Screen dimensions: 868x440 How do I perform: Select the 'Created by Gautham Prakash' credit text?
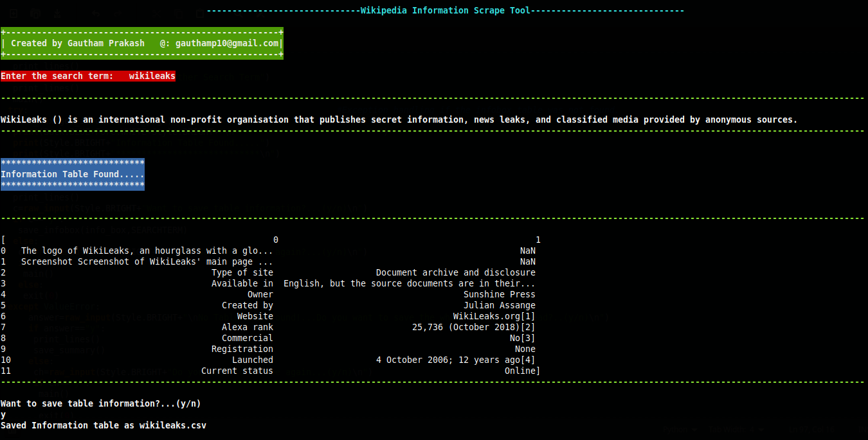click(78, 43)
